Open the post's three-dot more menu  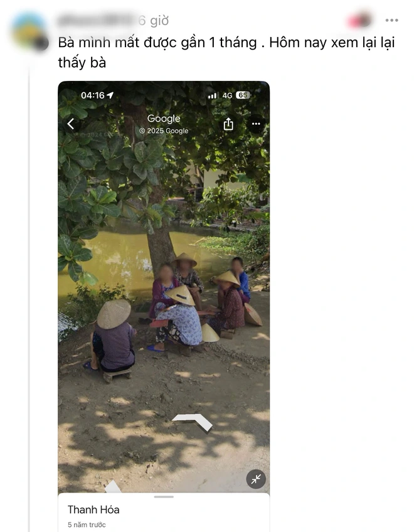coord(391,20)
